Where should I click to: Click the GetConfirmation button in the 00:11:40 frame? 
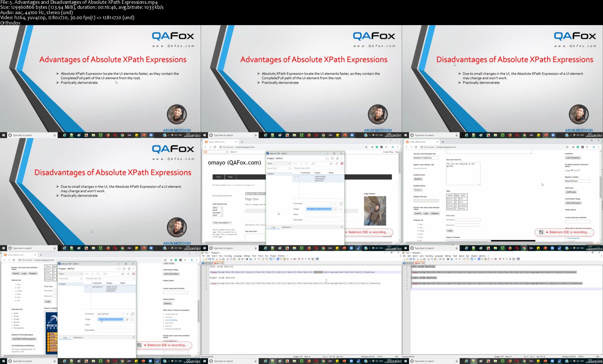(x=171, y=274)
